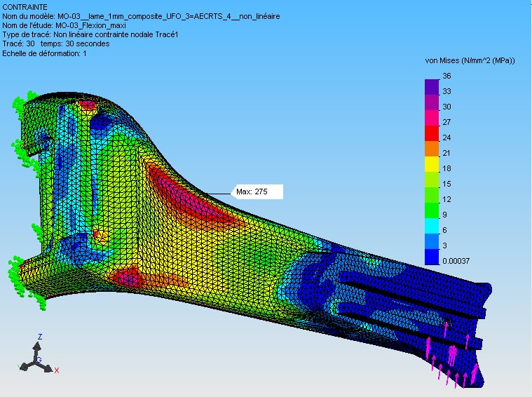The width and height of the screenshot is (532, 397).
Task: Click the legend minimum value 0.00037
Action: (456, 261)
